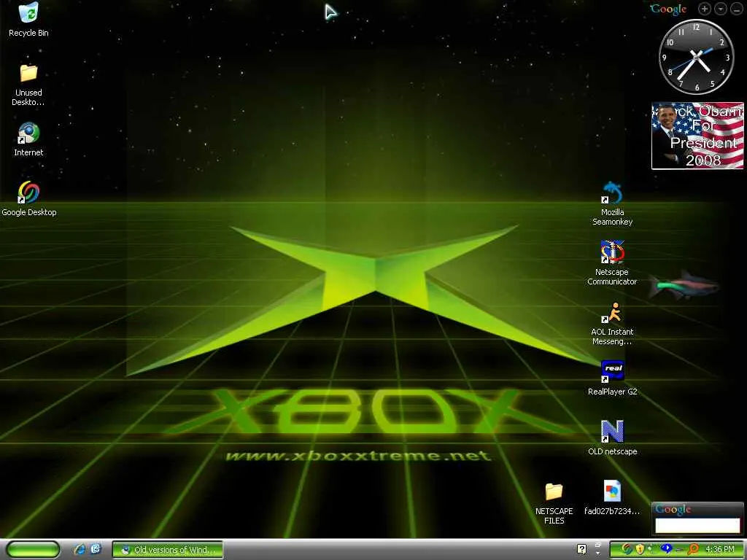This screenshot has height=560, width=747.
Task: Select the AOL Instant Messenger shortcut
Action: [612, 312]
